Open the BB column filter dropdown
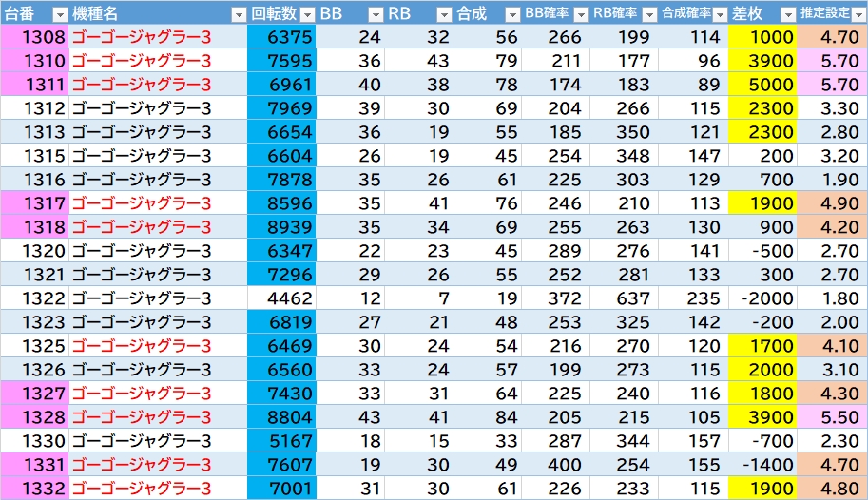This screenshot has height=500, width=868. (x=376, y=14)
